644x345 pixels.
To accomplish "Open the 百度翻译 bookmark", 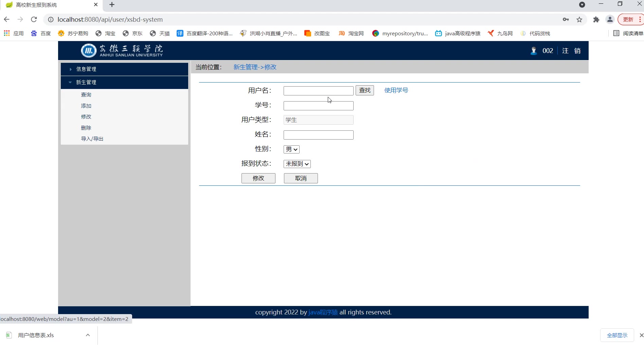I will [x=204, y=33].
